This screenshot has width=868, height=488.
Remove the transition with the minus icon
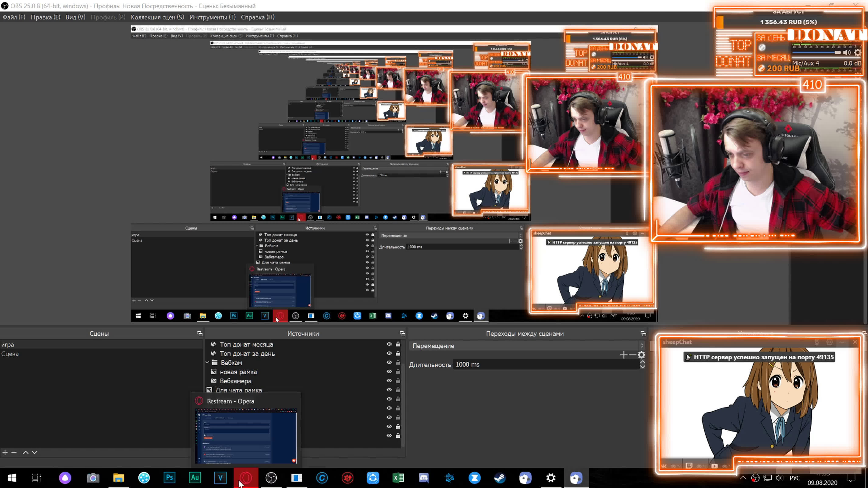click(633, 355)
